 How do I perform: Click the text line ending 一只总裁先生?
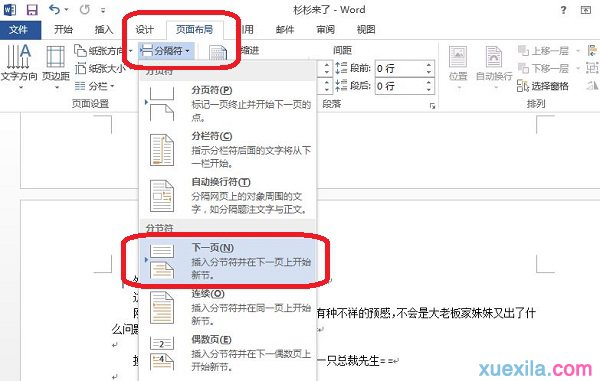358,360
